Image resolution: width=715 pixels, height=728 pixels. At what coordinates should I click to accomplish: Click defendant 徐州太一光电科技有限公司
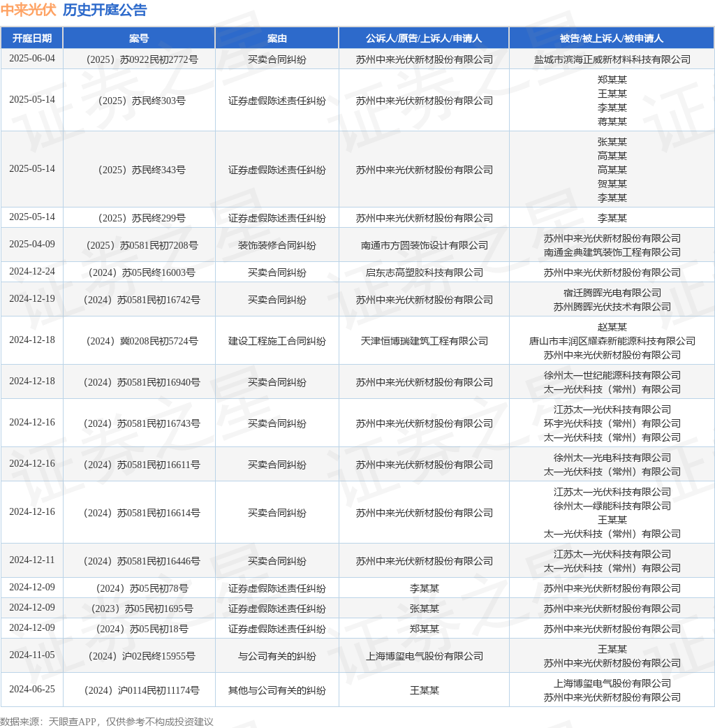coord(612,458)
